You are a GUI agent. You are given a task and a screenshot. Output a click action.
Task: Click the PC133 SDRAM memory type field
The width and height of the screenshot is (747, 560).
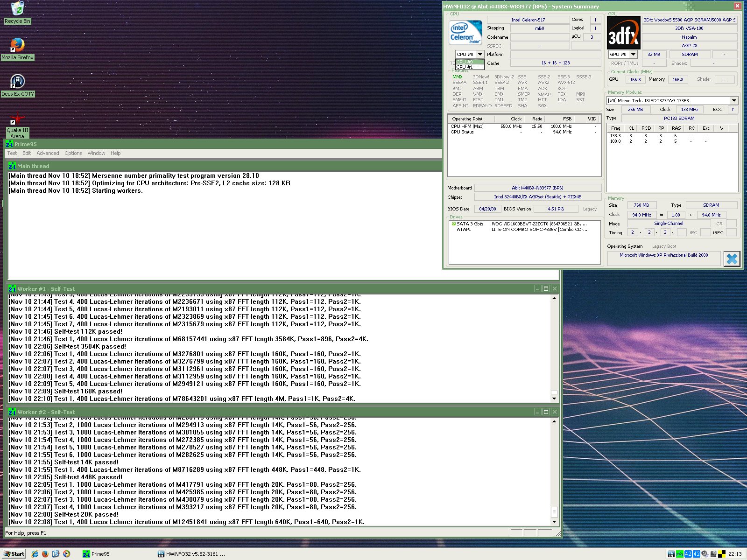(x=679, y=119)
